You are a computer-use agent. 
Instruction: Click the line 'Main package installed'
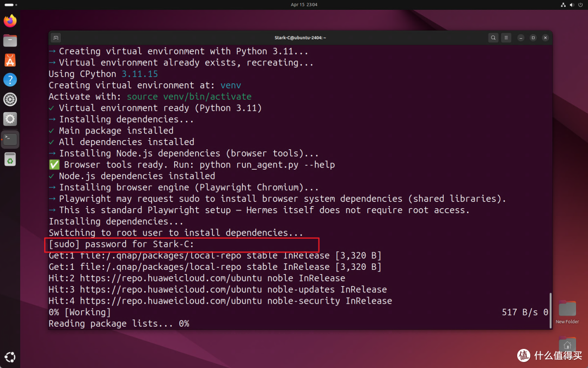coord(112,131)
